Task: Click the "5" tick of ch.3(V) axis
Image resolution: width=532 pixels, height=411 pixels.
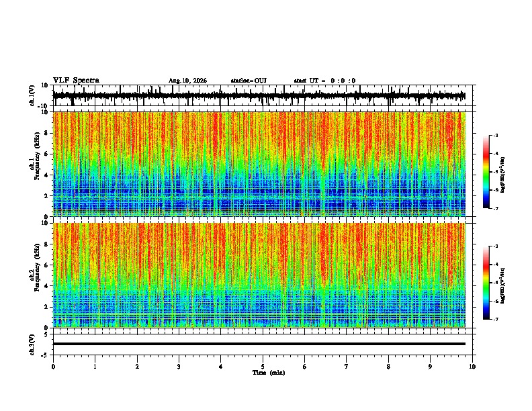Action: point(47,334)
